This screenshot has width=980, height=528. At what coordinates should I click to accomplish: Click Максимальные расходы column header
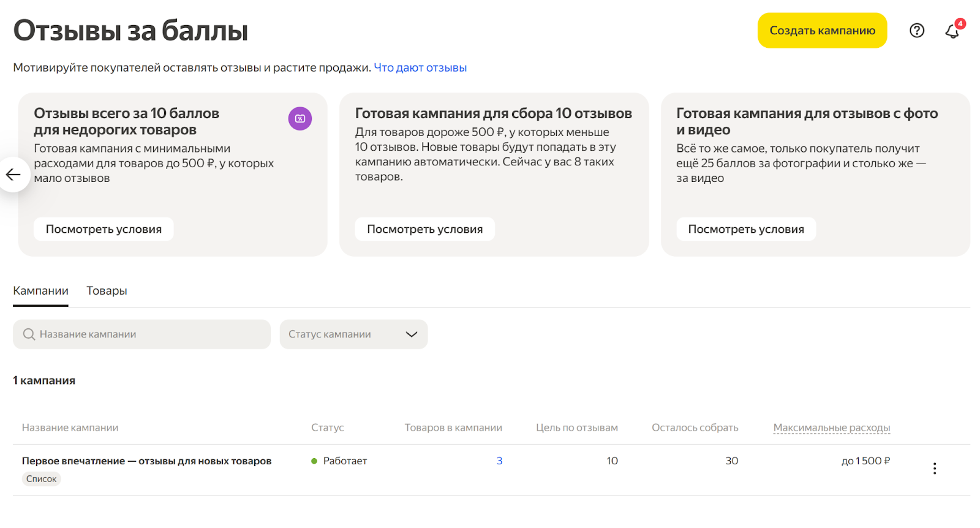pos(831,428)
